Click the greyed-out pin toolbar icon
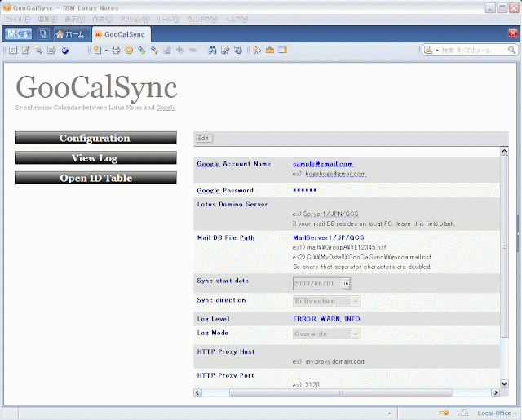The width and height of the screenshot is (522, 420). [180, 51]
